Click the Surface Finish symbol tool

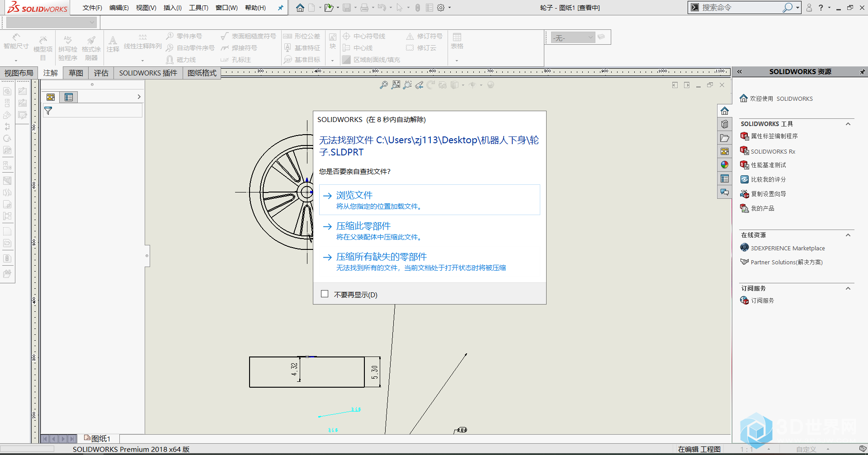coord(248,36)
